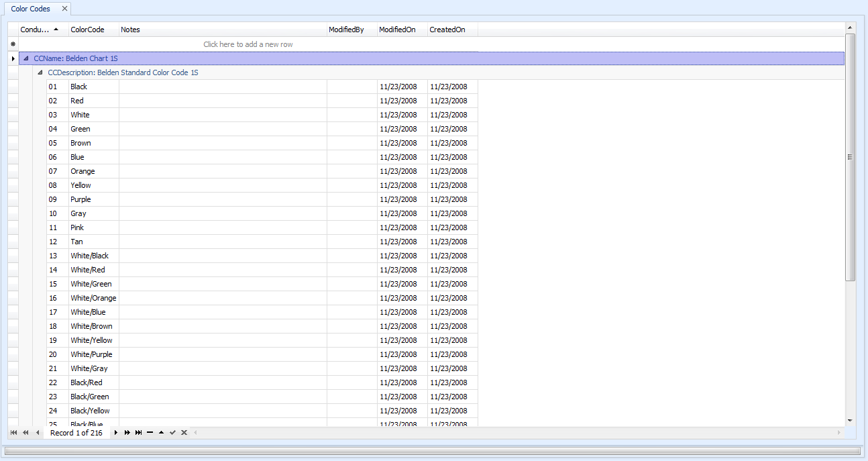Image resolution: width=868 pixels, height=461 pixels.
Task: Select the 'Brown' color code cell
Action: (93, 143)
